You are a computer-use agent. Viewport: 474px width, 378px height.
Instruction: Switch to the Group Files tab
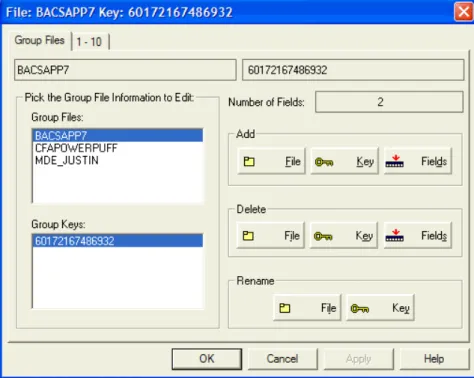pyautogui.click(x=40, y=41)
